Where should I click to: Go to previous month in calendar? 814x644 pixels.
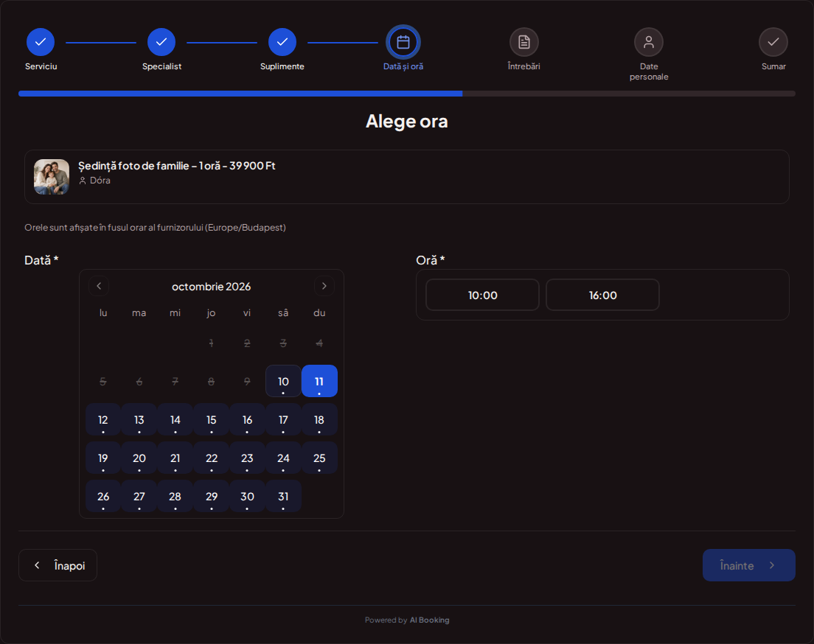(x=99, y=286)
